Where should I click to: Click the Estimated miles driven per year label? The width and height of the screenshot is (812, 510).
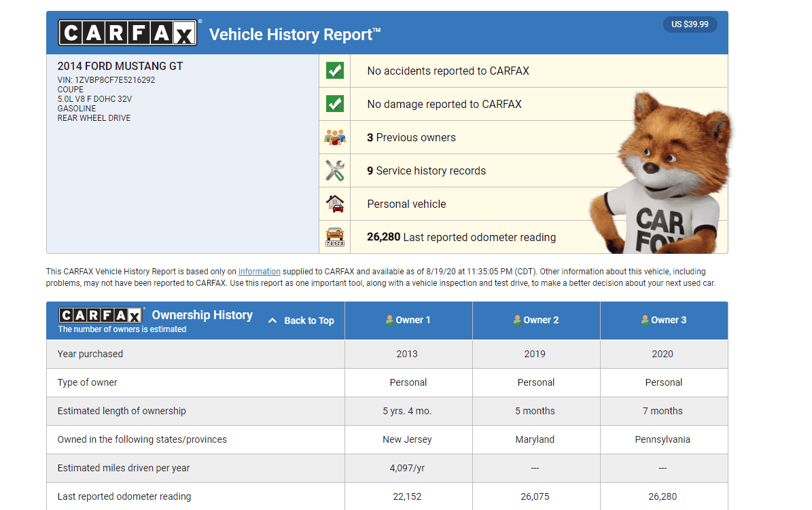point(123,467)
